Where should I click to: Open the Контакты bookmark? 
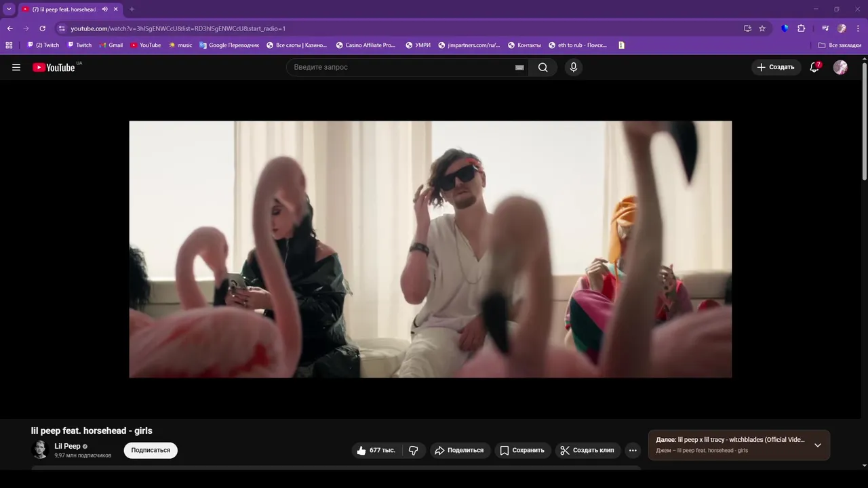coord(525,45)
